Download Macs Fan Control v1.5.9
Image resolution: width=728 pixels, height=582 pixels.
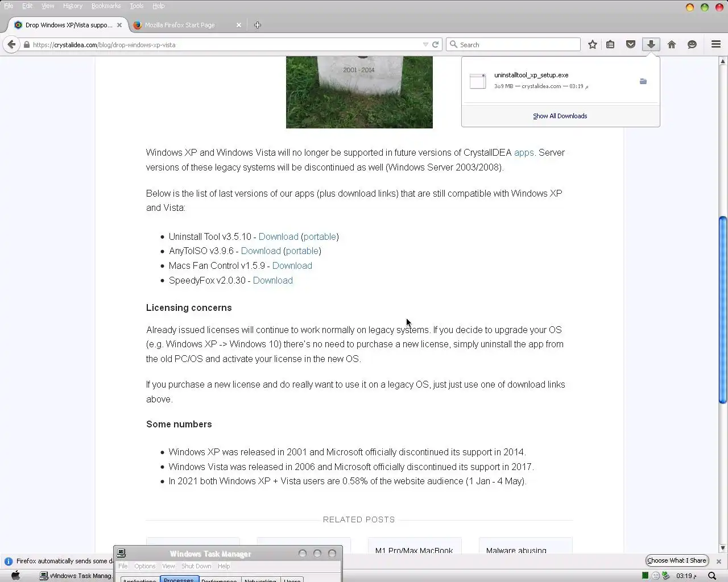(x=292, y=265)
